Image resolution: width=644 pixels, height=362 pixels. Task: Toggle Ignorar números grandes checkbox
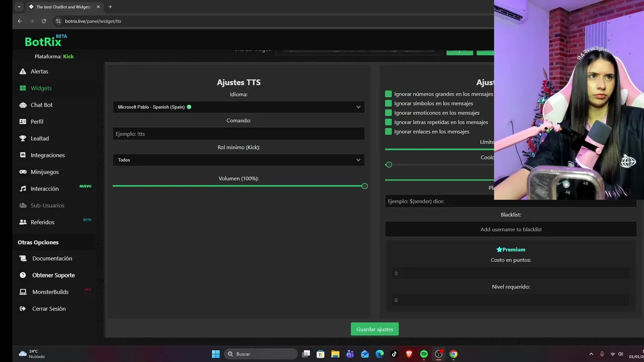(x=388, y=94)
